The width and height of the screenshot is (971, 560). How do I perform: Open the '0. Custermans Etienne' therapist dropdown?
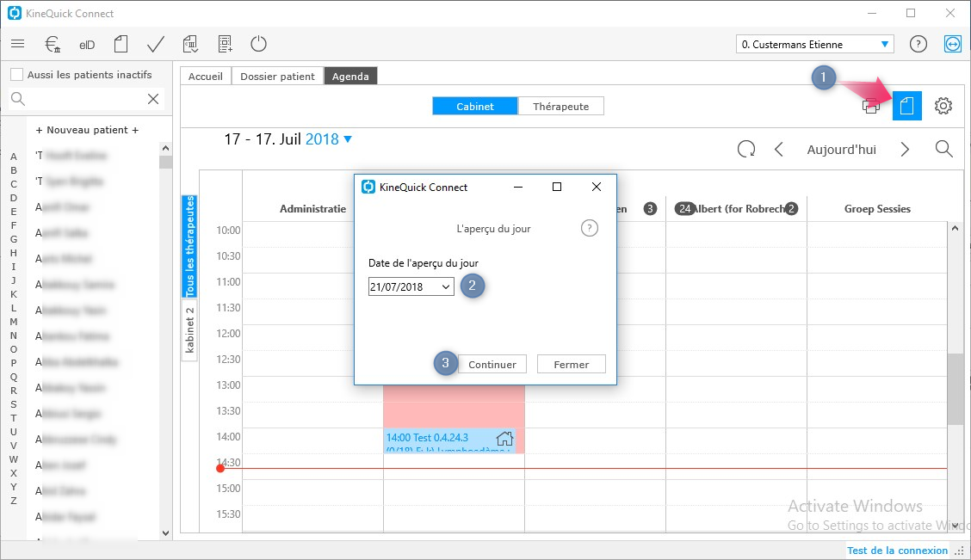click(884, 45)
